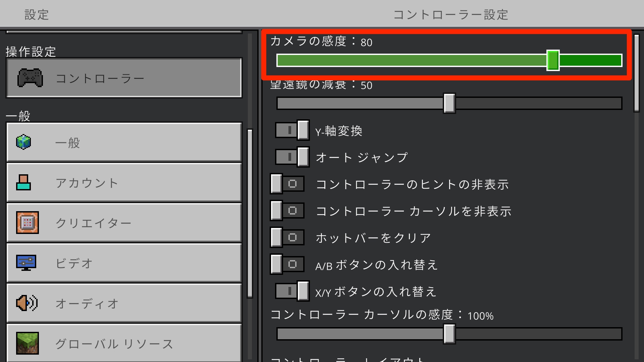Enable ホットバーをクリア

point(287,237)
